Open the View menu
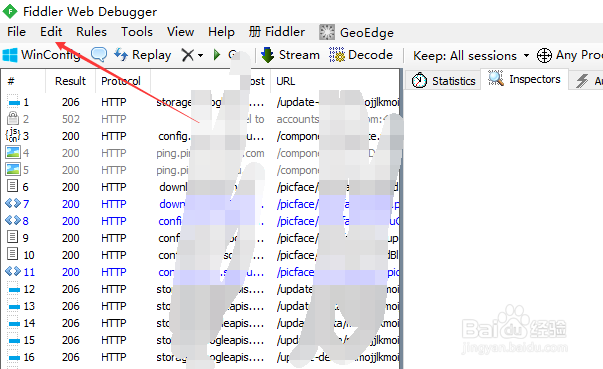The image size is (603, 369). click(x=180, y=32)
